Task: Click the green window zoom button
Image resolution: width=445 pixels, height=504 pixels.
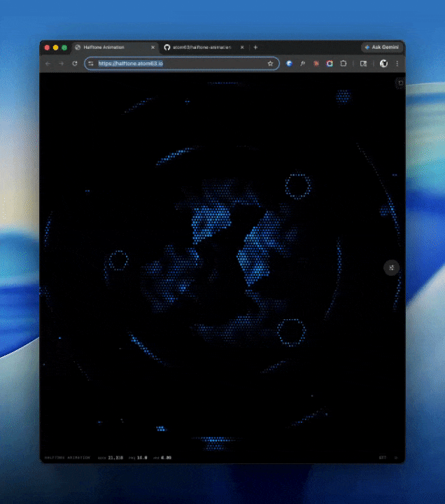Action: tap(64, 48)
